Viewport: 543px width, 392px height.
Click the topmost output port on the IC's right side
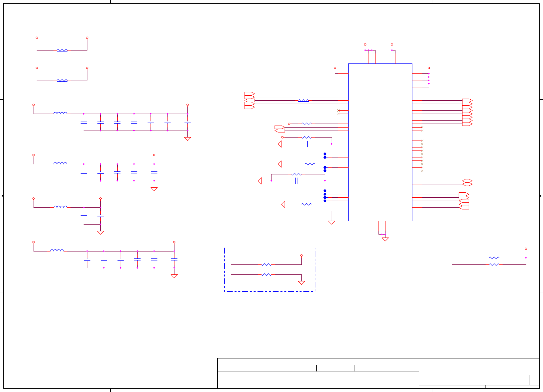pos(467,100)
